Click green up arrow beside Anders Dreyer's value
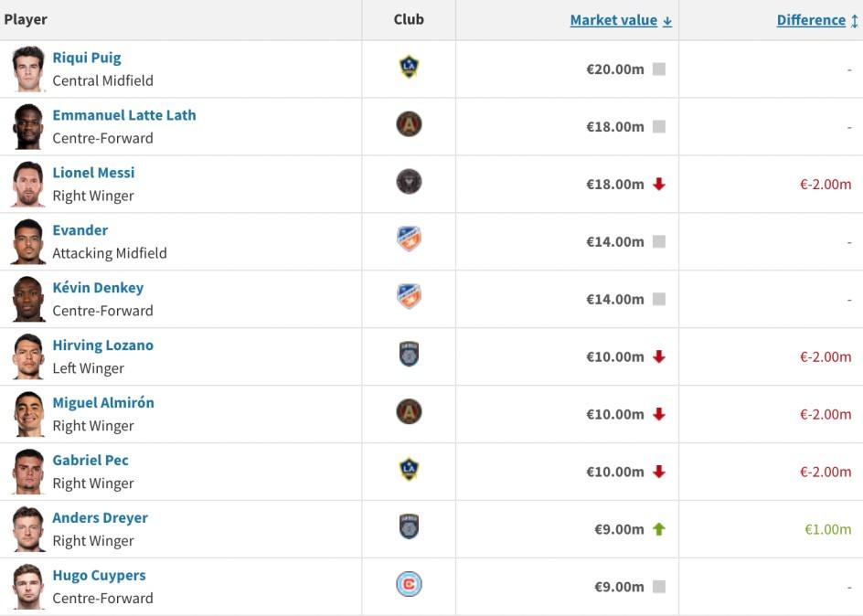The width and height of the screenshot is (863, 616). 659,529
